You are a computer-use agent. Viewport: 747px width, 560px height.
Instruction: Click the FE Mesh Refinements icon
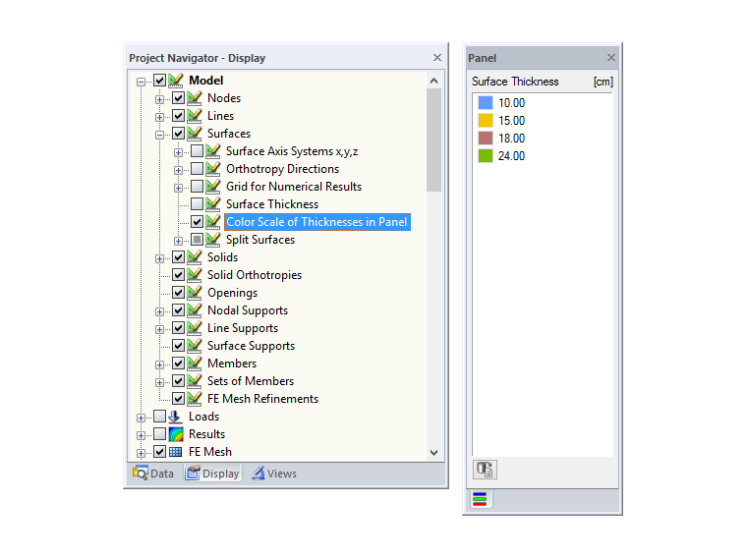(x=195, y=399)
